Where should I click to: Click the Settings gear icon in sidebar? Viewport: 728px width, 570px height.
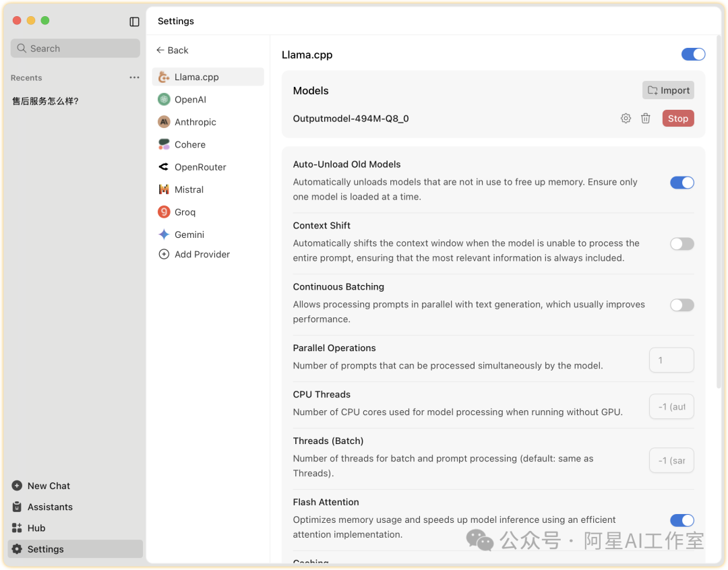coord(17,548)
